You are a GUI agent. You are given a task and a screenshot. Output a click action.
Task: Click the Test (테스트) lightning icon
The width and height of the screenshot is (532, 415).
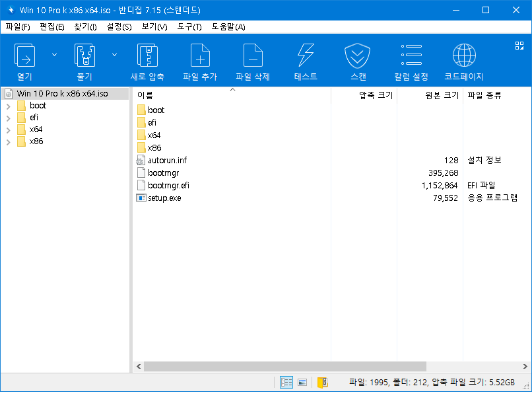point(306,56)
